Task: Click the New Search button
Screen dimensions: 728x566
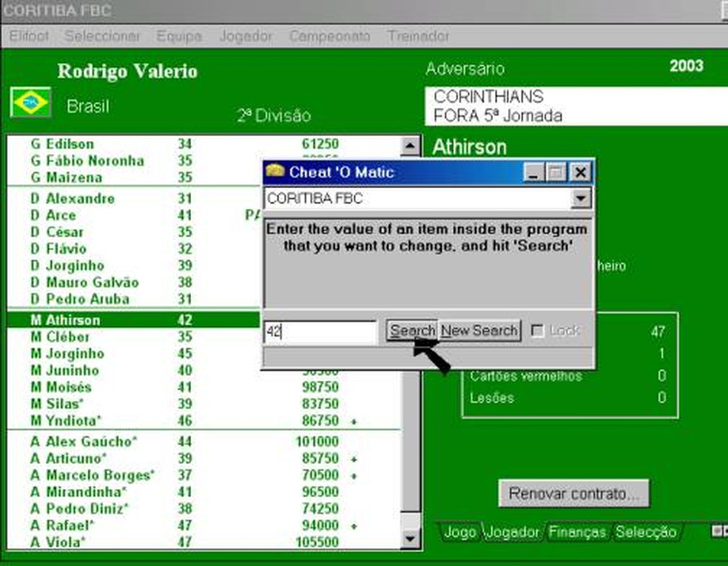Action: tap(479, 331)
